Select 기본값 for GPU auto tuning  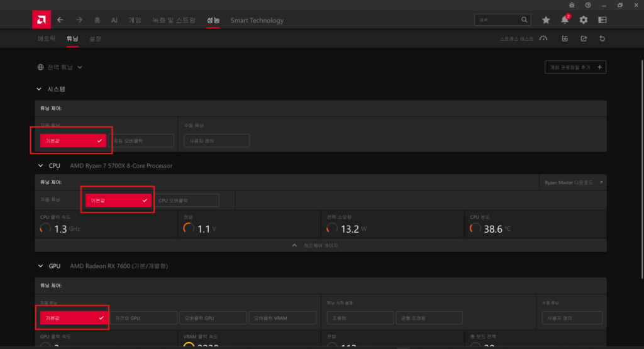[74, 318]
